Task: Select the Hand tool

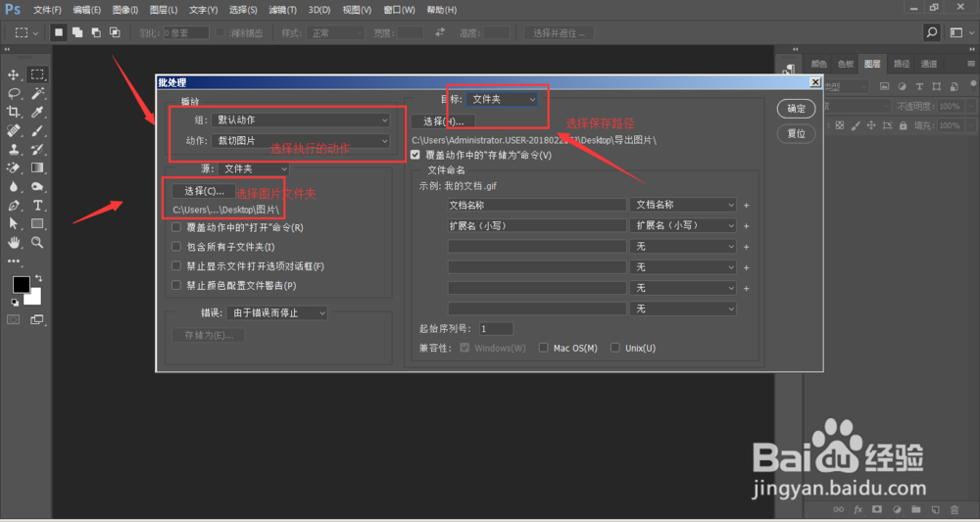Action: (x=13, y=242)
